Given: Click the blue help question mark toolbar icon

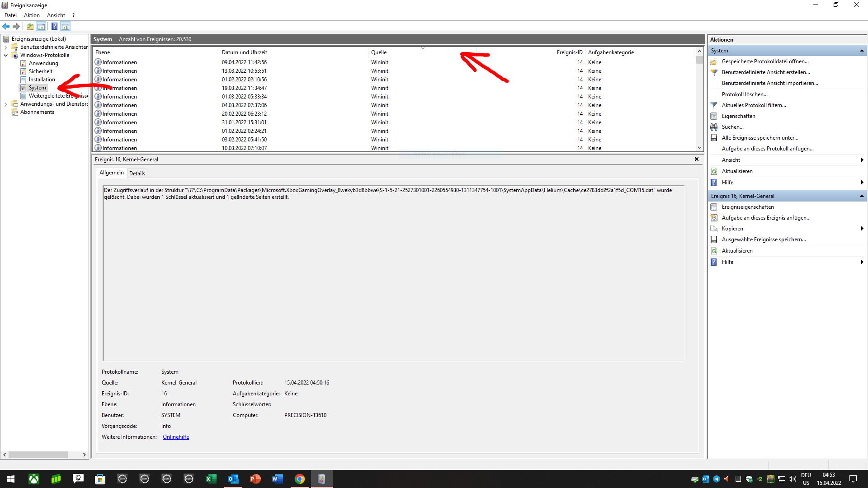Looking at the screenshot, I should [x=54, y=26].
